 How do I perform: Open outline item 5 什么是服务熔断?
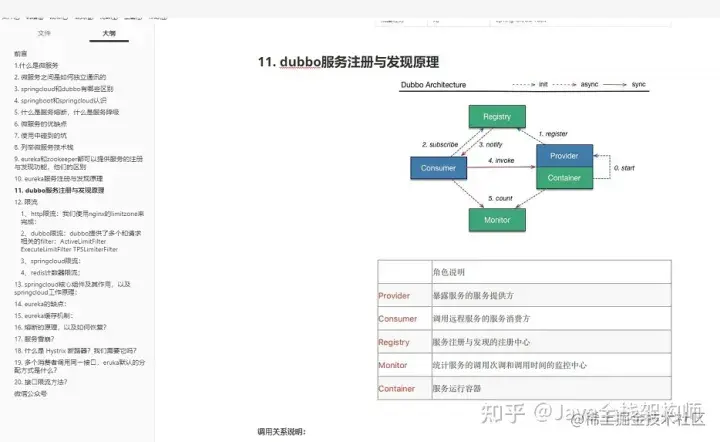click(x=67, y=112)
